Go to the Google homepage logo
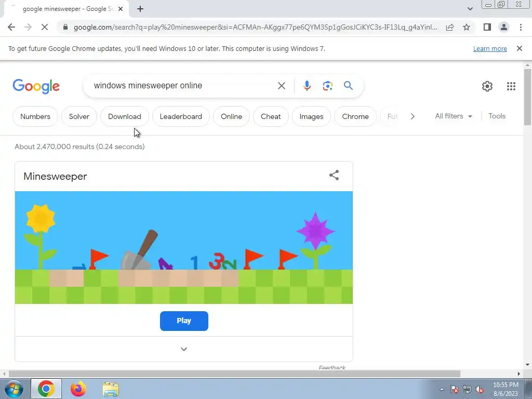Screen dimensions: 532x399 (x=36, y=87)
